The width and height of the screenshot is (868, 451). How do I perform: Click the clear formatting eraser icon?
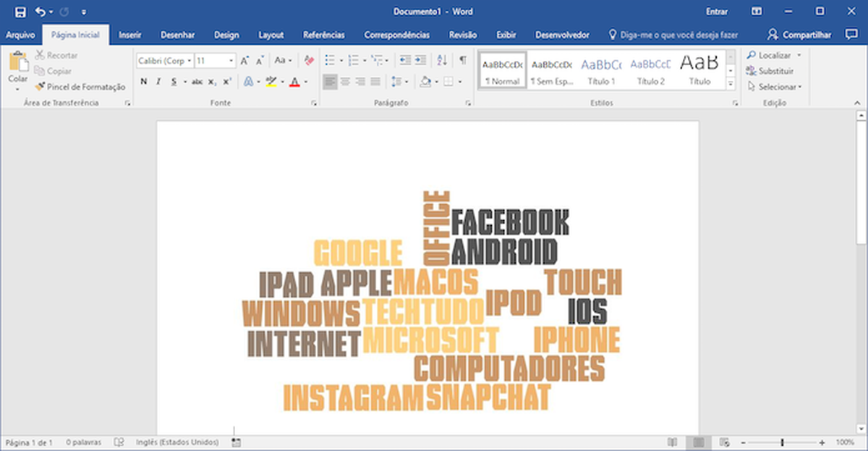309,61
